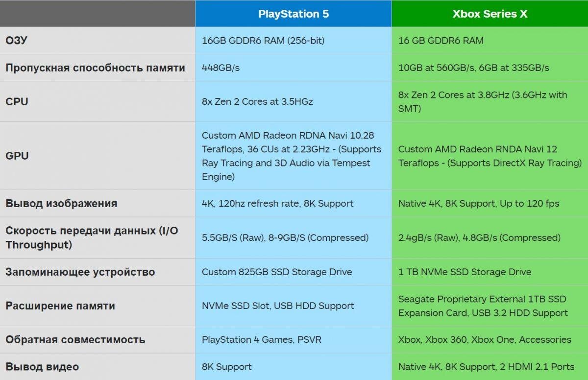Image resolution: width=588 pixels, height=380 pixels.
Task: Select the Запоминающее устройство row label
Action: (x=80, y=272)
